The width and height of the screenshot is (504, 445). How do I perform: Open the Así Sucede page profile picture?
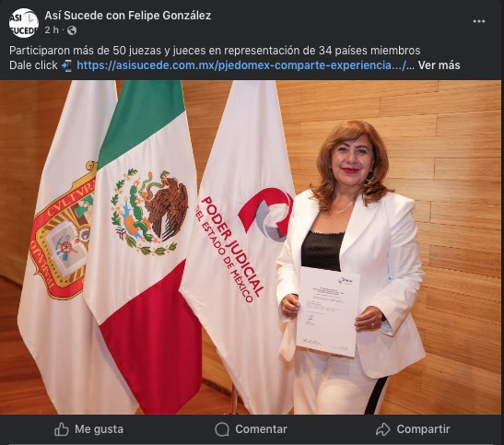coord(24,23)
